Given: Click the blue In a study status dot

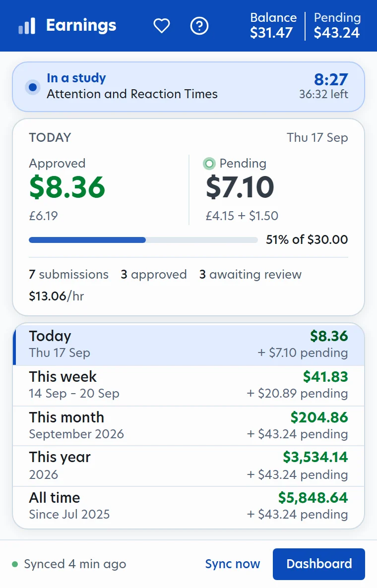Looking at the screenshot, I should pyautogui.click(x=33, y=87).
